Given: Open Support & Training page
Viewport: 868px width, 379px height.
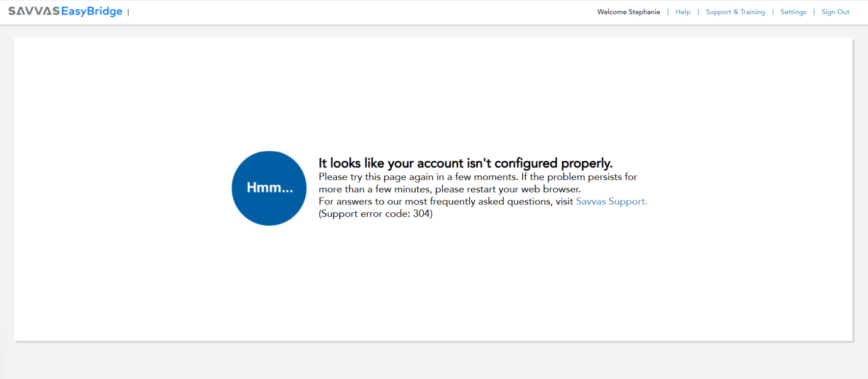Looking at the screenshot, I should 735,12.
